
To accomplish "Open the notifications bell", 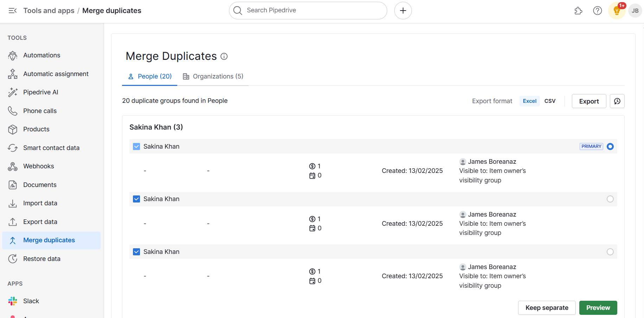I will pos(616,11).
